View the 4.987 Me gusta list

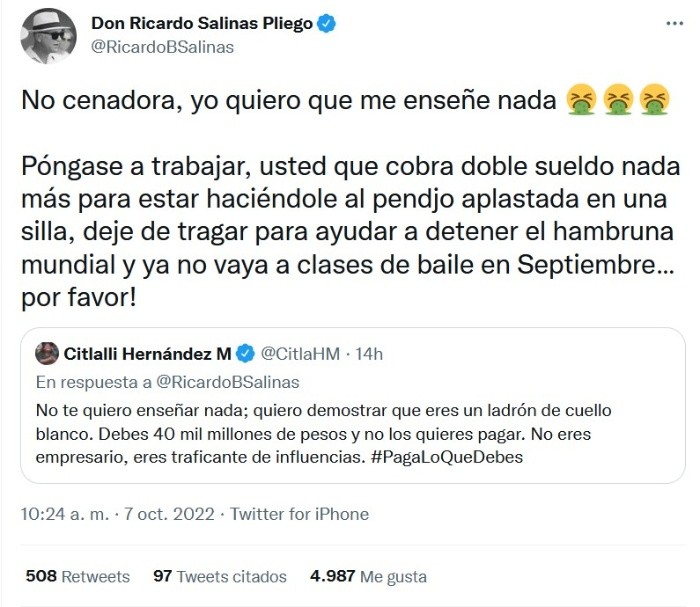(367, 576)
